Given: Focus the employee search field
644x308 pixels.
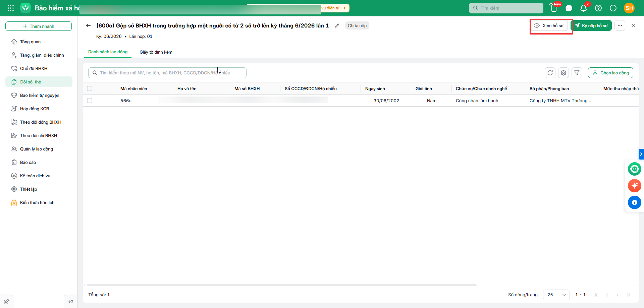Looking at the screenshot, I should [167, 73].
